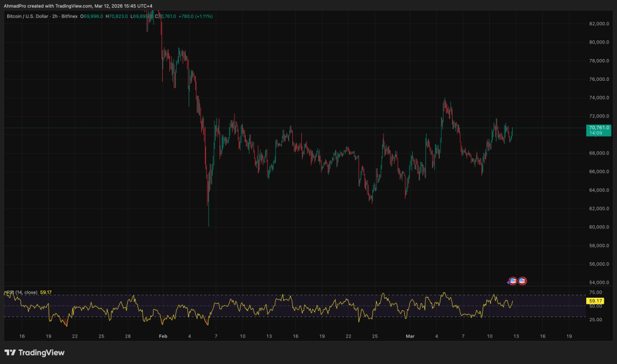Click the 78,000.0 price axis label
The height and width of the screenshot is (364, 617).
tap(599, 61)
